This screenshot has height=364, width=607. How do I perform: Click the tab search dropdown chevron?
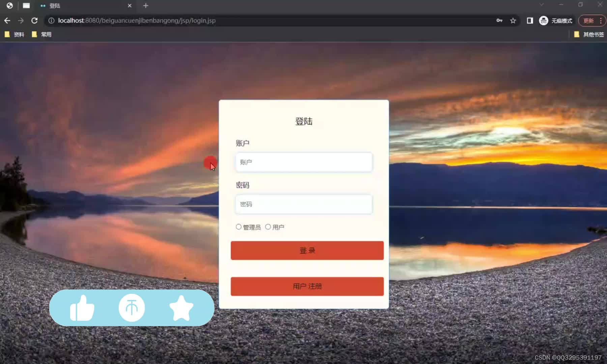542,5
